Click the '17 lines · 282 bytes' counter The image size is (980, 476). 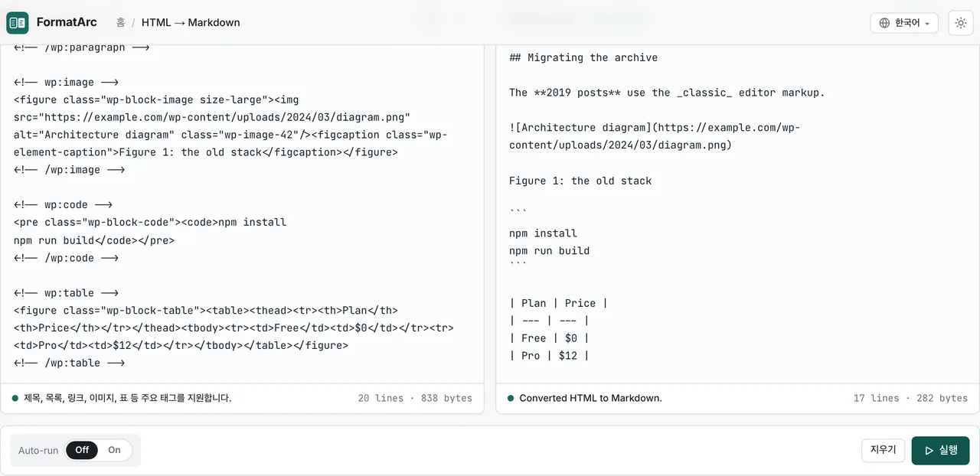click(910, 398)
